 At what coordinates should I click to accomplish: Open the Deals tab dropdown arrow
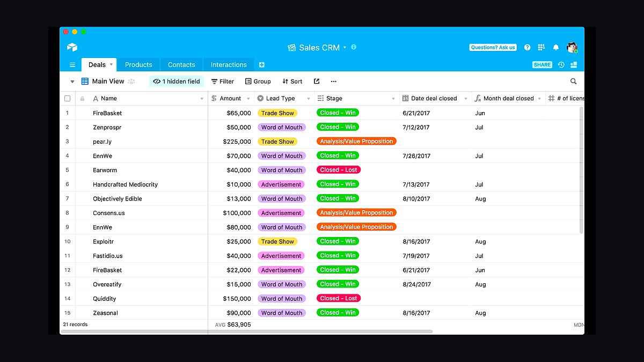coord(112,64)
